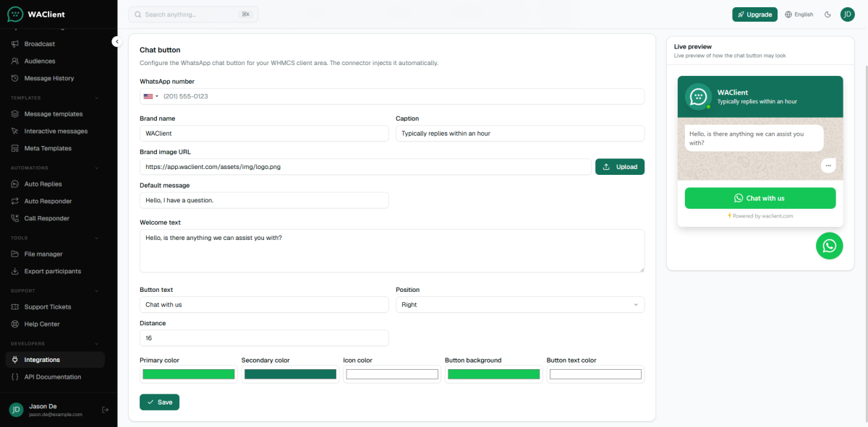Click the Caption field
Viewport: 868px width, 427px height.
520,133
